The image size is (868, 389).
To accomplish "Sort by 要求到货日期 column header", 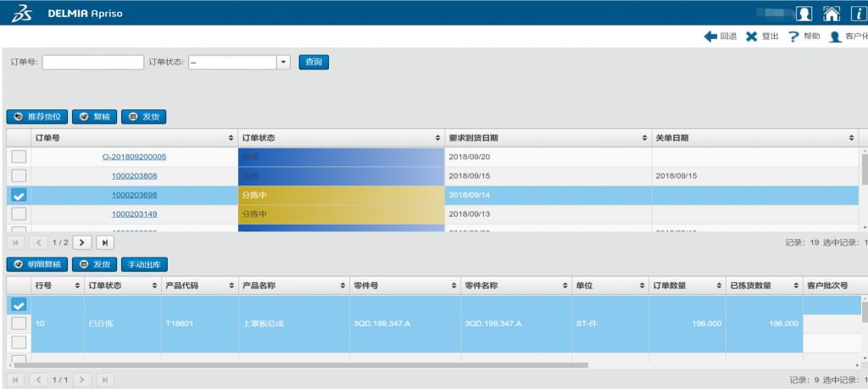I will (644, 137).
